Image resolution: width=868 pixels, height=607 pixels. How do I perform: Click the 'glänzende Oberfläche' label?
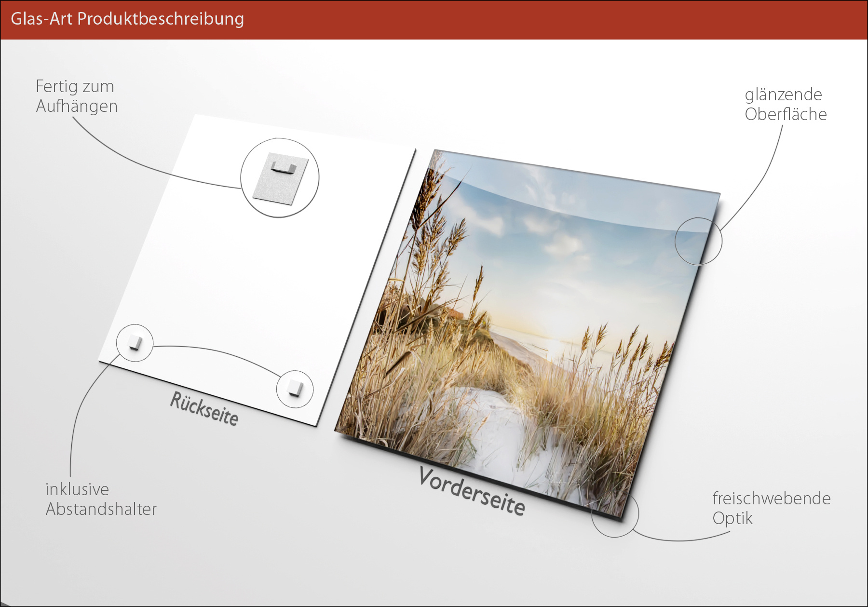click(x=785, y=104)
